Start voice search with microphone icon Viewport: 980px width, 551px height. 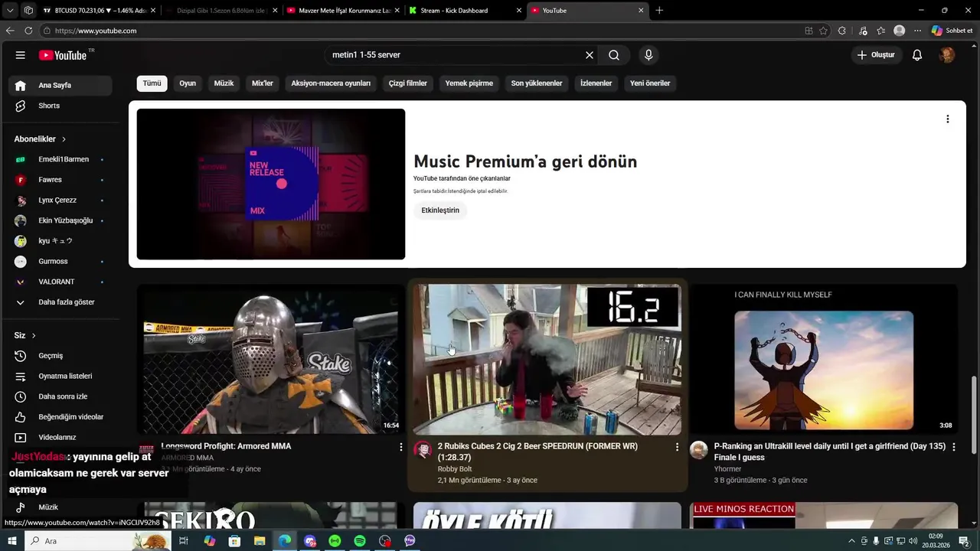click(x=648, y=55)
